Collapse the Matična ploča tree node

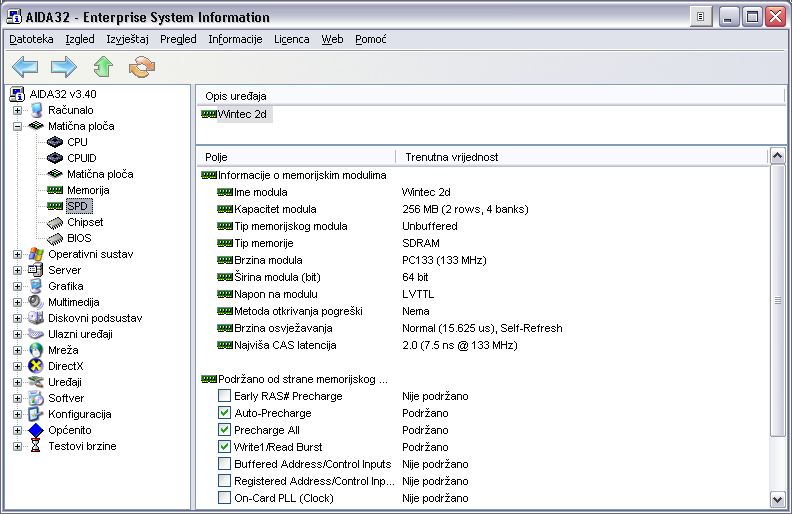[x=17, y=126]
